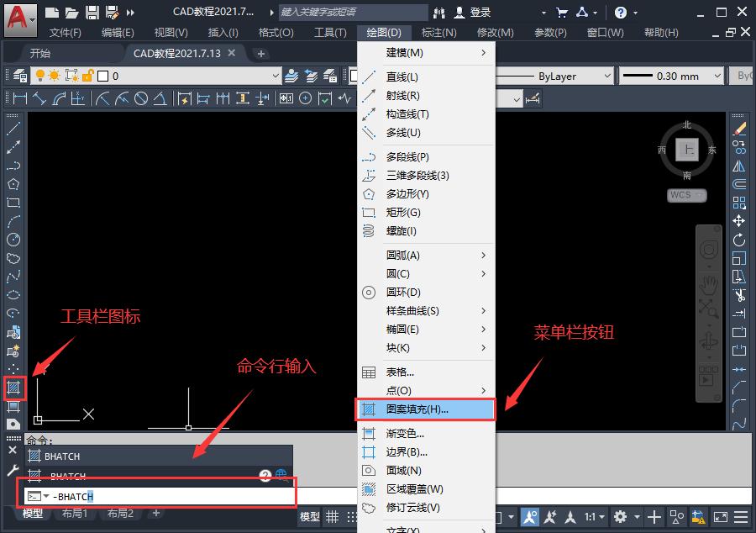Open the 修改(M) menu

point(496,32)
